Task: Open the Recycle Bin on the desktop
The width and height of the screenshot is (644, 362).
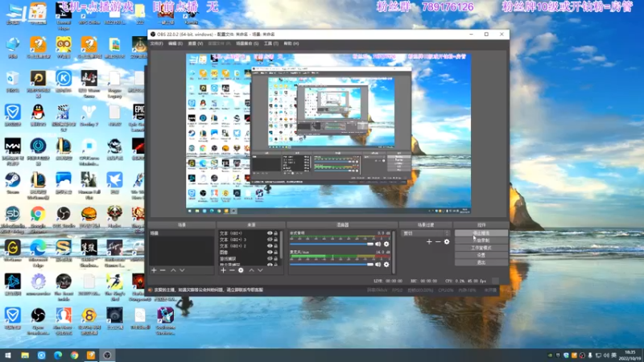Action: [x=12, y=81]
